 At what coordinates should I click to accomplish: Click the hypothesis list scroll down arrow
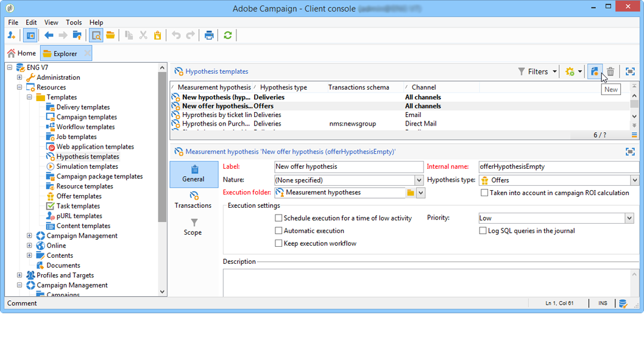(634, 116)
